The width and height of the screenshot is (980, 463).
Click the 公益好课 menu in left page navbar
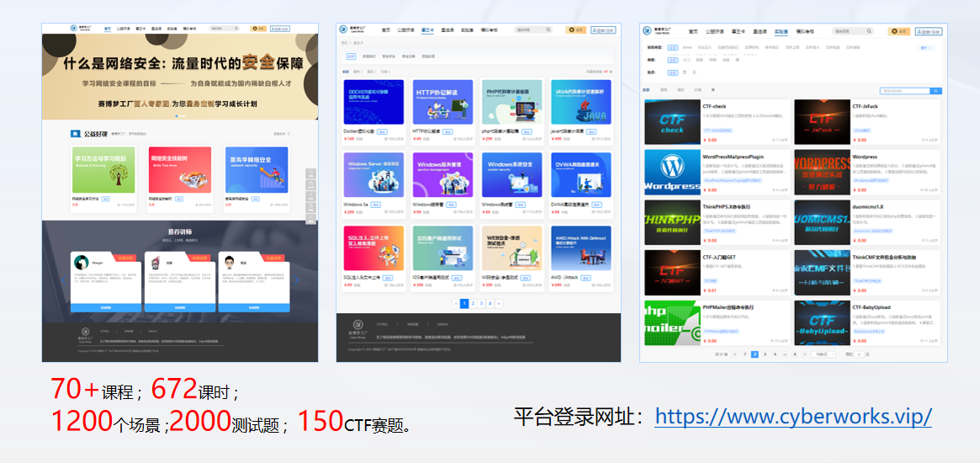(x=124, y=29)
